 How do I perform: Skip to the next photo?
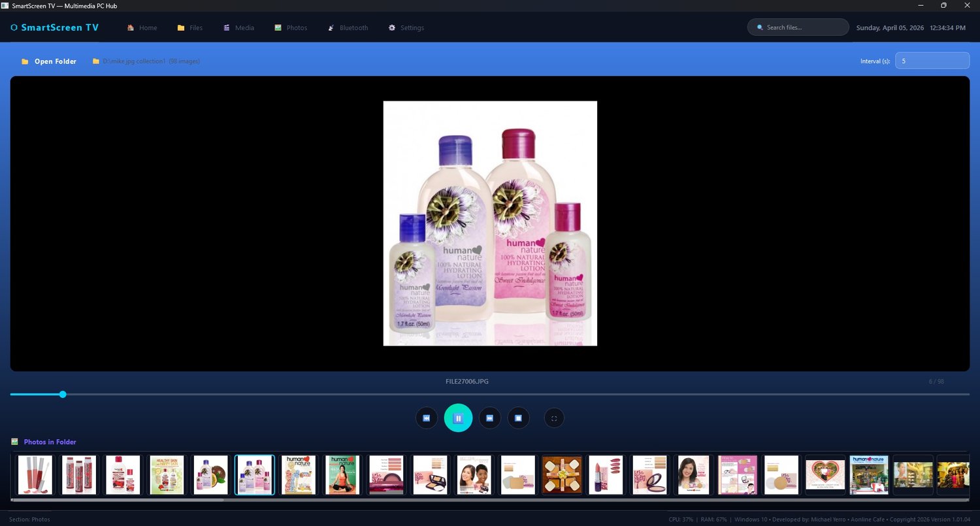coord(490,418)
